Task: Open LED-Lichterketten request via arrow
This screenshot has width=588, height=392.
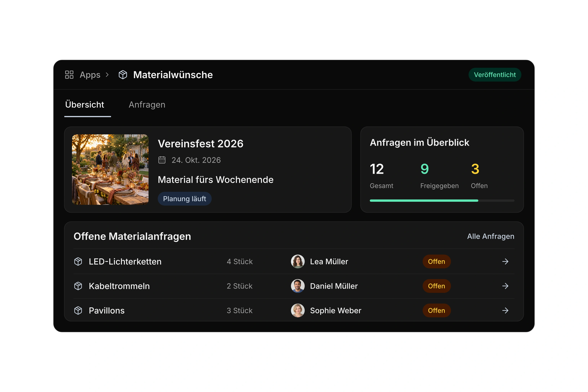Action: click(x=505, y=261)
